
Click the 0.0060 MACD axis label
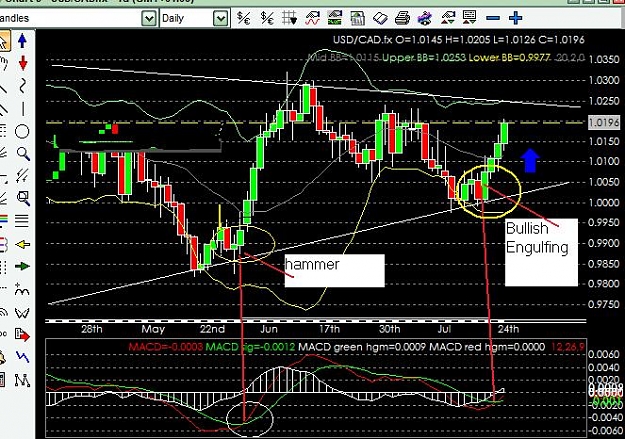pyautogui.click(x=603, y=354)
